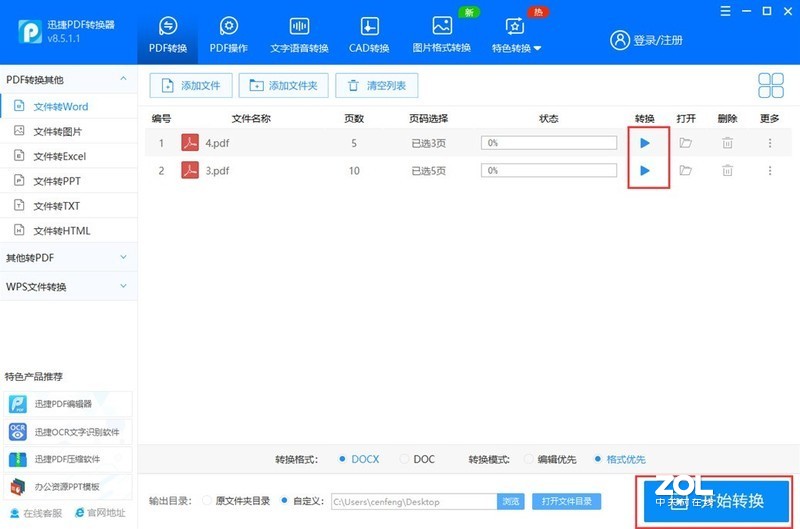Open 办公资源PPT模板 product recommendation
Viewport: 800px width, 529px height.
[68, 487]
